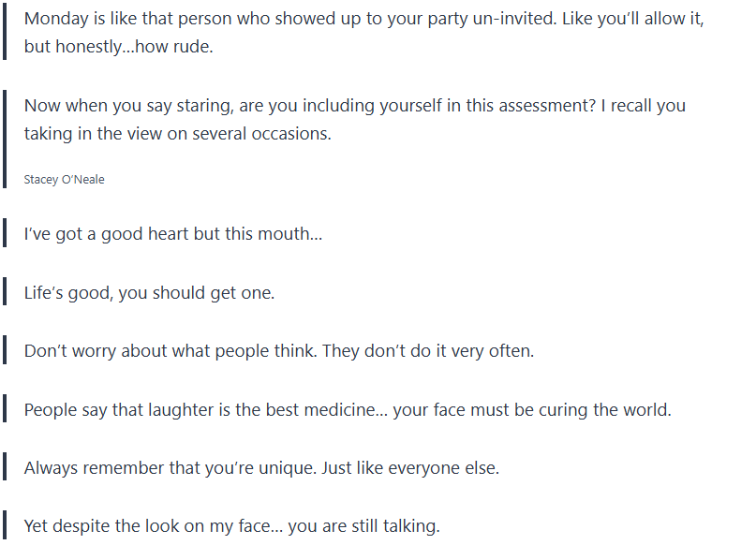Click the "Always remember that you're unique" quote
Screen dimensions: 756x545
pos(261,468)
